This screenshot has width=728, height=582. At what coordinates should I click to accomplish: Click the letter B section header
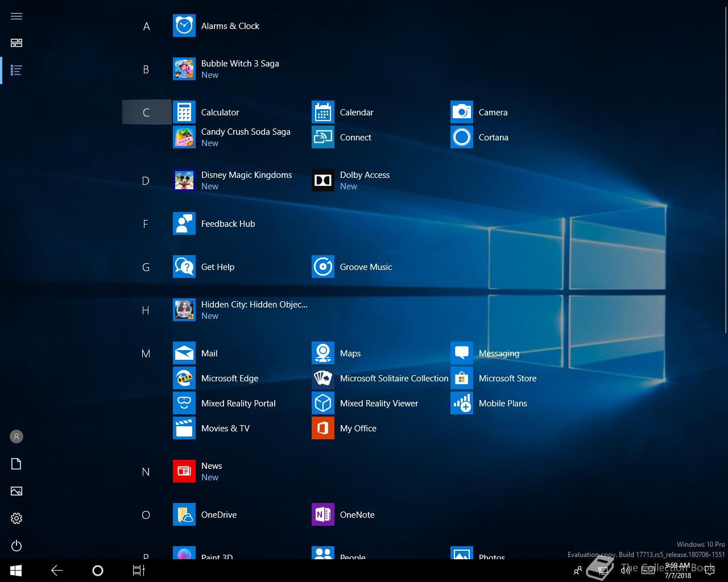[146, 69]
